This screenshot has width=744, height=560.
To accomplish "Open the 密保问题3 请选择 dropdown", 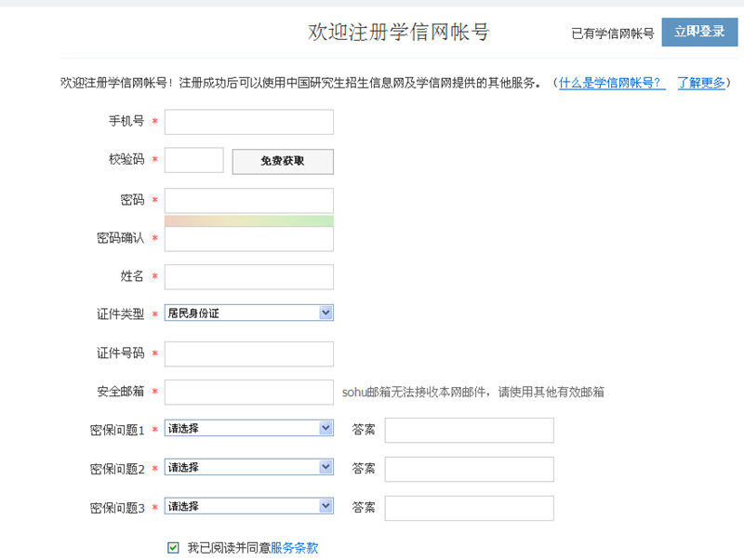I will (x=248, y=506).
